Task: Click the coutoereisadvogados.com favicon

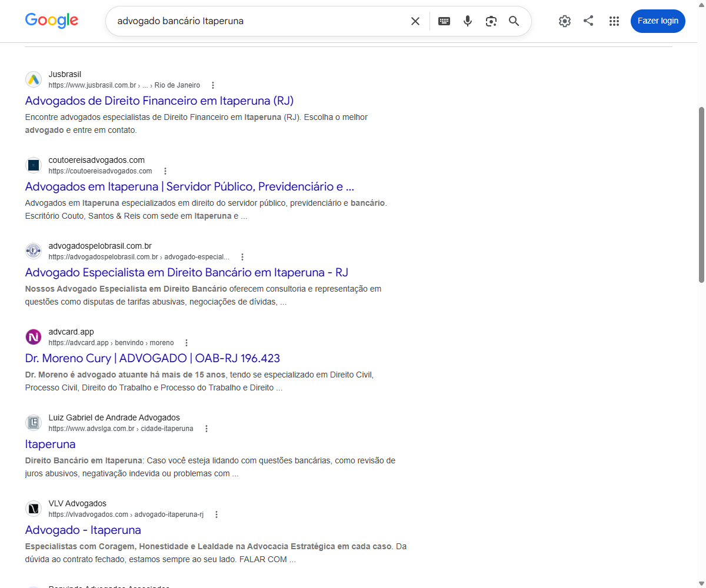Action: coord(34,165)
